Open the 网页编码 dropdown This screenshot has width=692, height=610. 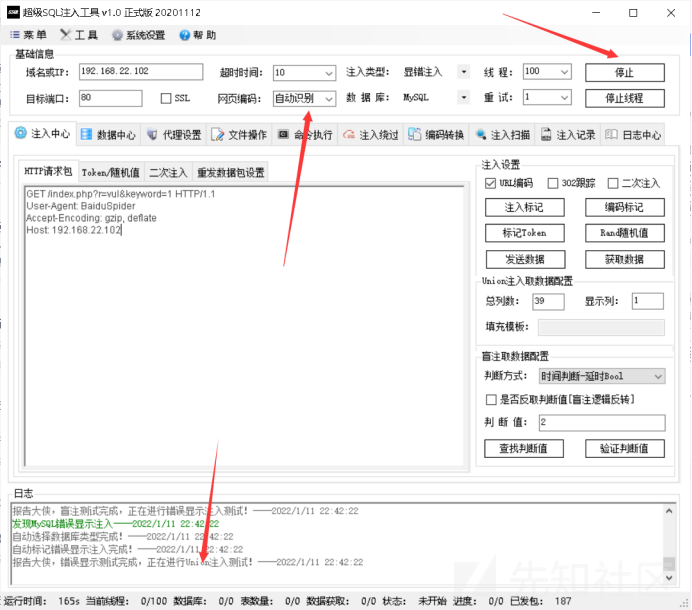click(329, 99)
